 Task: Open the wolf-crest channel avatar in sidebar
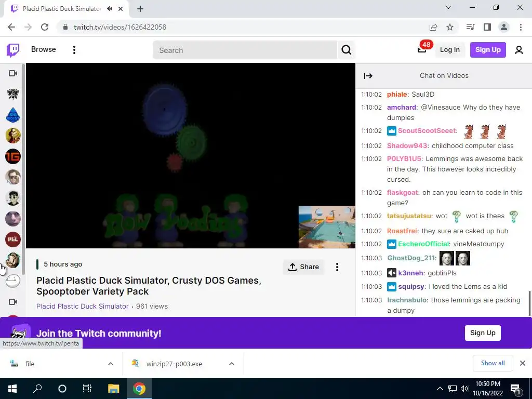(13, 94)
